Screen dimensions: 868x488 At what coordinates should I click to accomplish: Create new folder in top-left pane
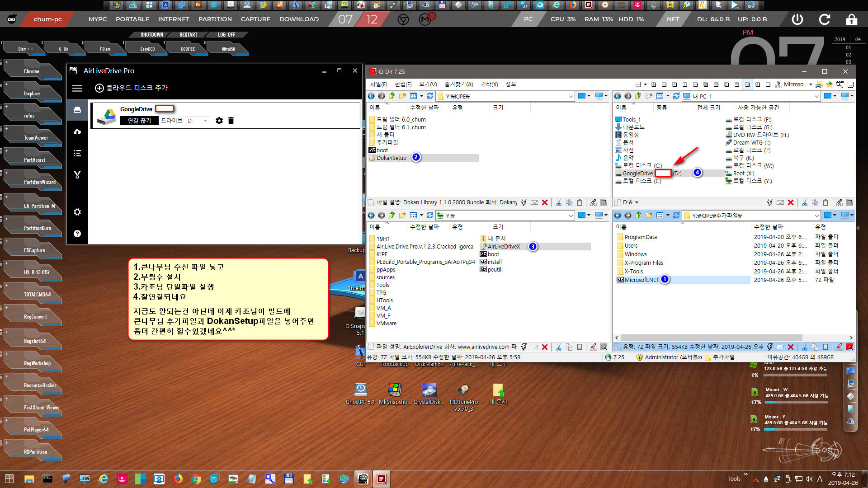(402, 96)
